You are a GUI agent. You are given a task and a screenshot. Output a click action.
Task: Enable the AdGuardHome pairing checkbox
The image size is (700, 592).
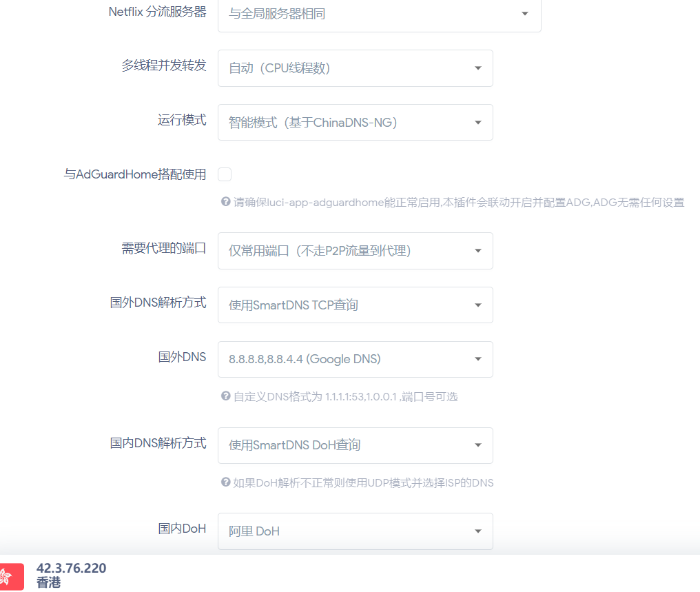click(x=225, y=174)
